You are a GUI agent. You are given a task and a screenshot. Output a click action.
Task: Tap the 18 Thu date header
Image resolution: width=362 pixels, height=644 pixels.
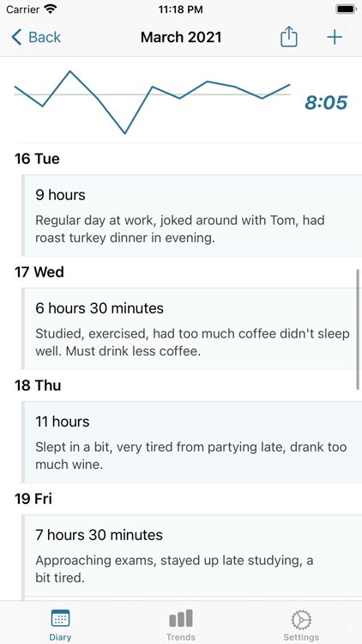pyautogui.click(x=38, y=386)
